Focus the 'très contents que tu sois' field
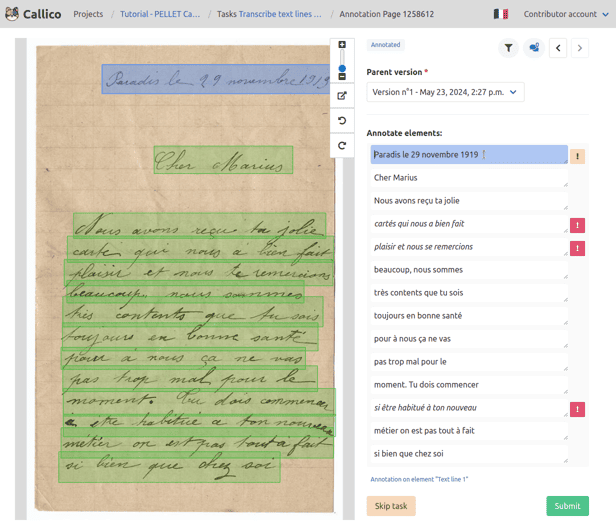The image size is (616, 529). point(469,293)
